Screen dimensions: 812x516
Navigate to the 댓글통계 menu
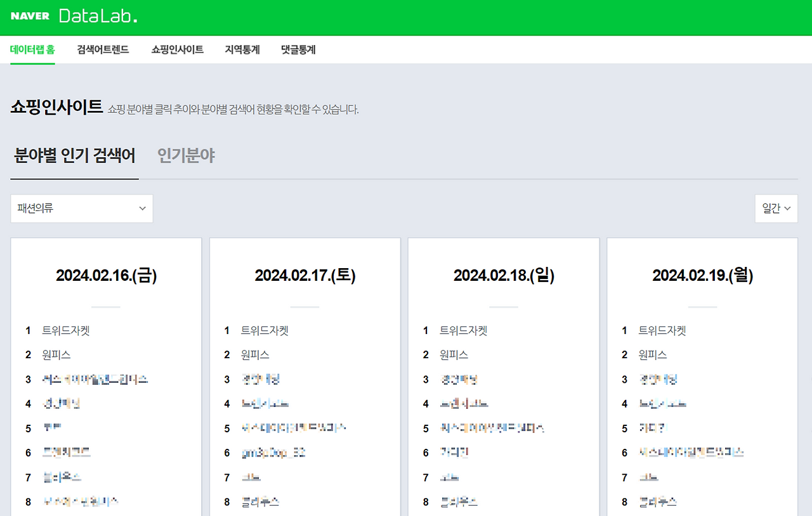(298, 49)
